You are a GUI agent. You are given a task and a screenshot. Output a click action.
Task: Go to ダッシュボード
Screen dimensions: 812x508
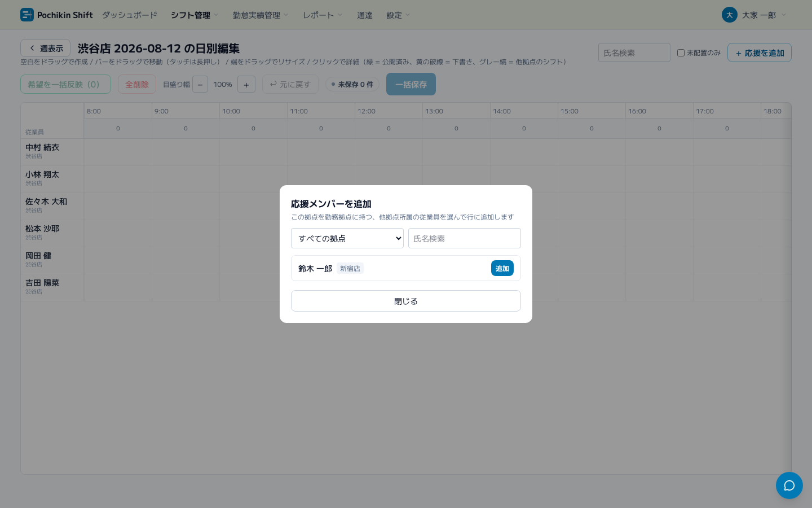coord(130,15)
